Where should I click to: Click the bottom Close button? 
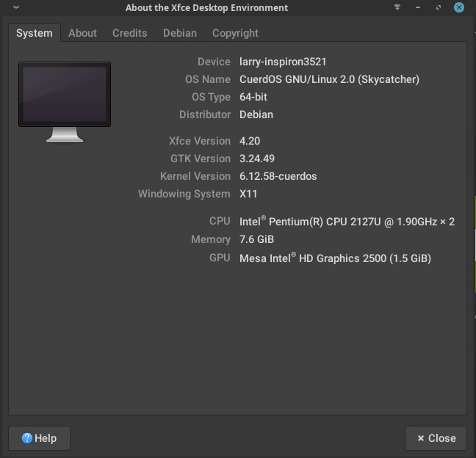(x=436, y=438)
